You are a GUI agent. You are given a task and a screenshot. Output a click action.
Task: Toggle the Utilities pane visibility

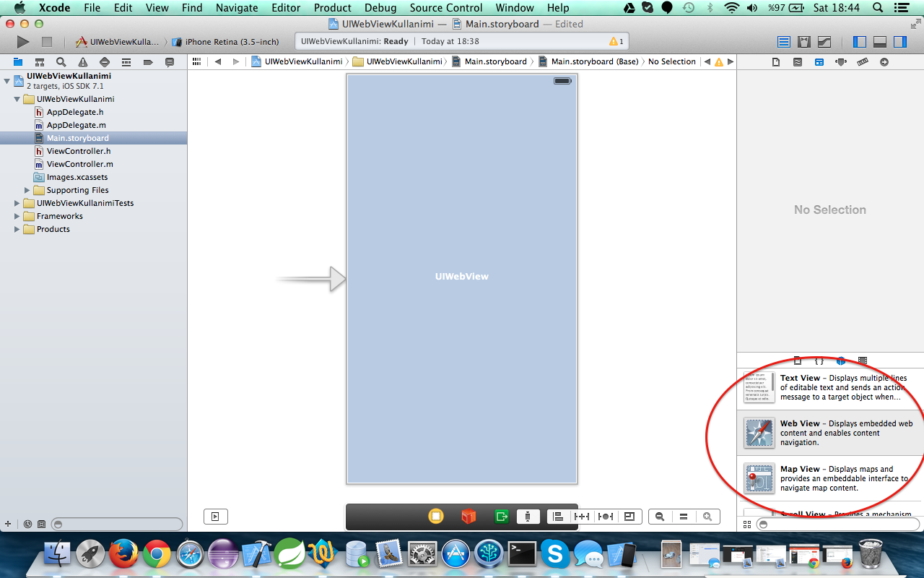(x=900, y=42)
